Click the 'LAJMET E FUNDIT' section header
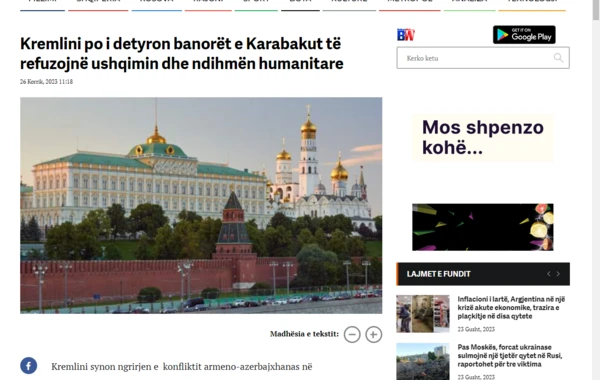The image size is (600, 380). tap(483, 274)
